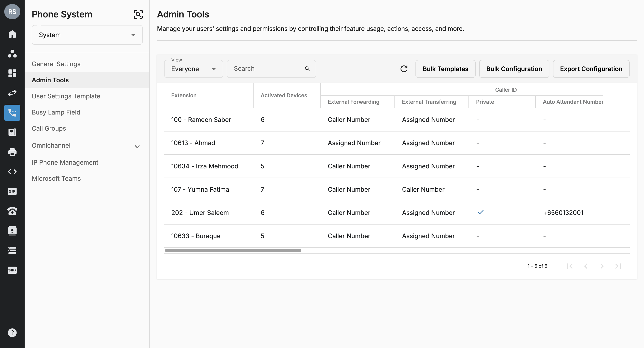This screenshot has width=644, height=348.
Task: Click Assigned Number forwarding for Ahmad
Action: pos(354,143)
